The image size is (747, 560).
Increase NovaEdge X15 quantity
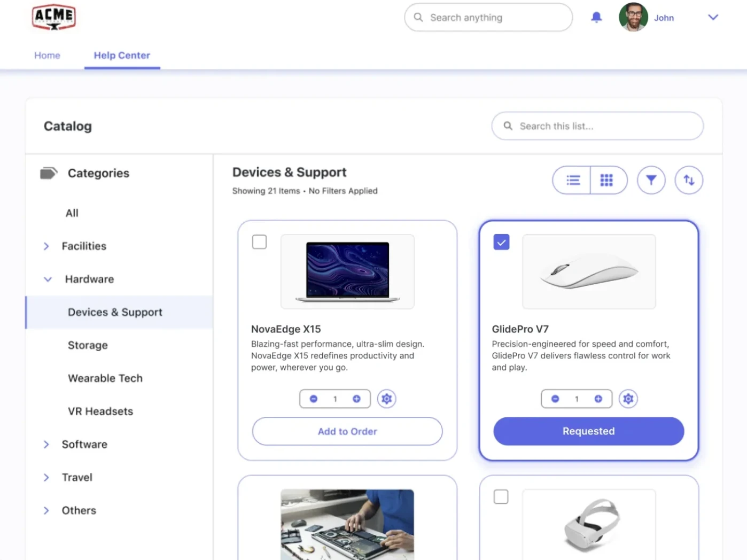coord(356,399)
